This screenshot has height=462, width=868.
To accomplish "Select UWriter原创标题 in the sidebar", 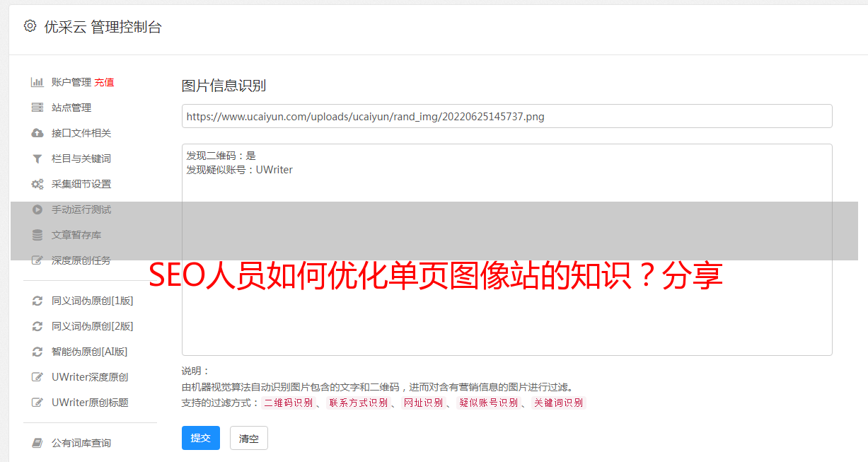I will click(90, 403).
